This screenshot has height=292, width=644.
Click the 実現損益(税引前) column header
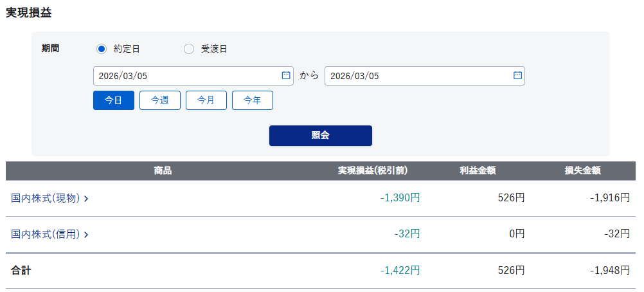[373, 171]
